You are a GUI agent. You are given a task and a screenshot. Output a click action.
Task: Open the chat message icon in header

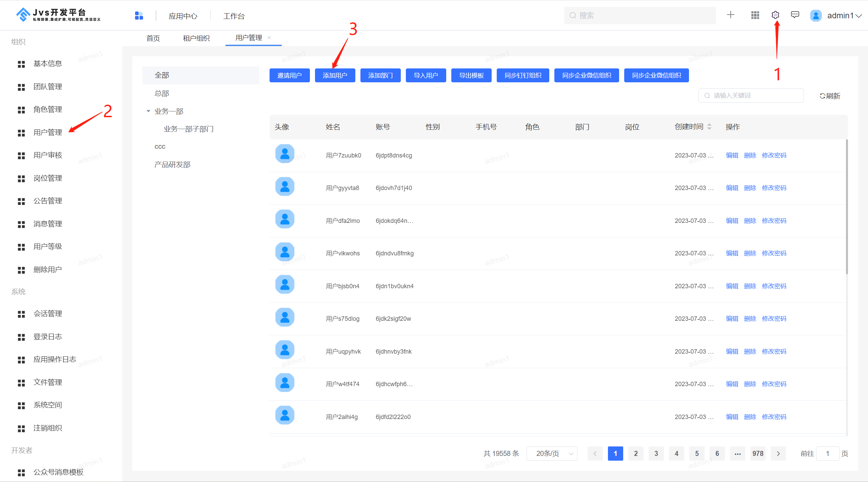(x=795, y=15)
